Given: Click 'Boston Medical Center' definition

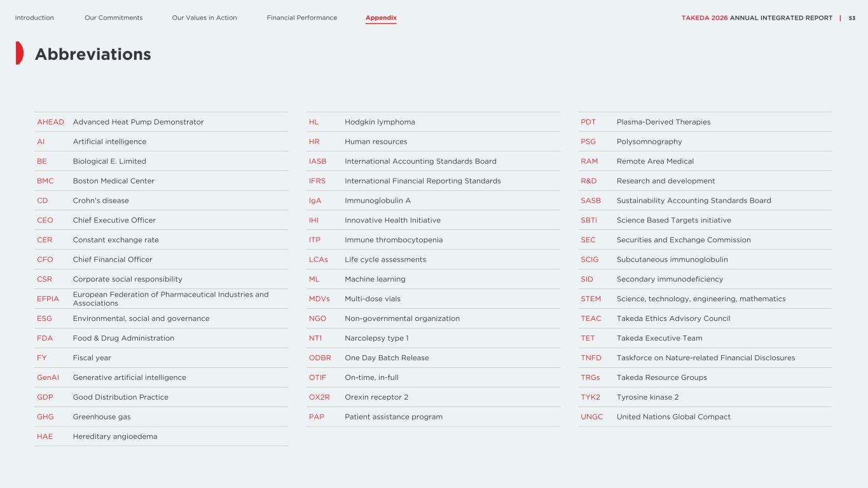Looking at the screenshot, I should [x=114, y=181].
